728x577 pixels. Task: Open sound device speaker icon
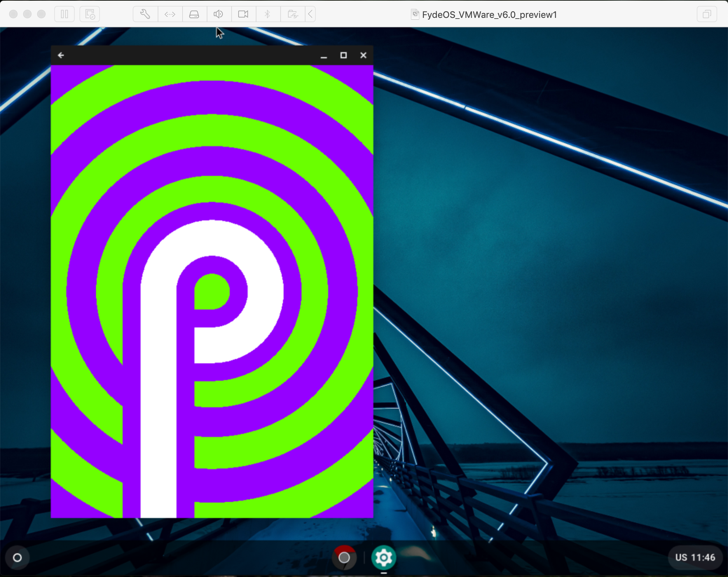(219, 14)
